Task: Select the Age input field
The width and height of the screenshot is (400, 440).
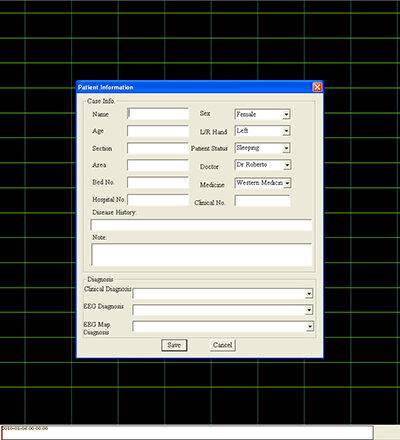Action: click(158, 131)
